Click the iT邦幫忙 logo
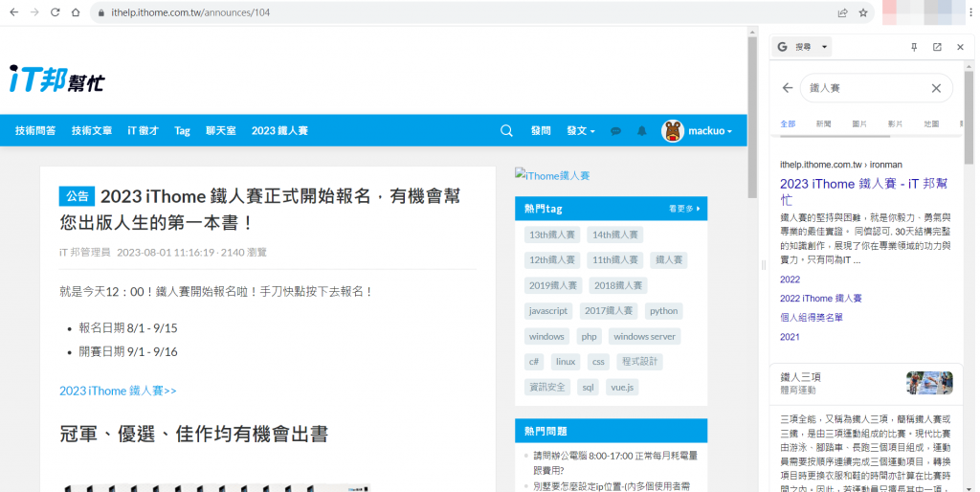Image resolution: width=980 pixels, height=492 pixels. (x=57, y=78)
